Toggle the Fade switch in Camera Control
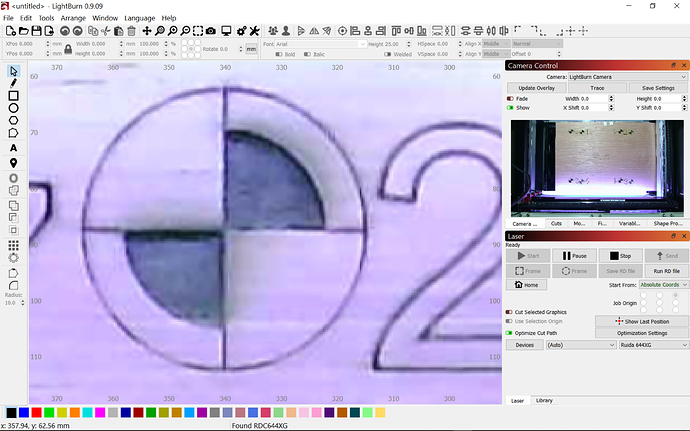 click(x=510, y=99)
